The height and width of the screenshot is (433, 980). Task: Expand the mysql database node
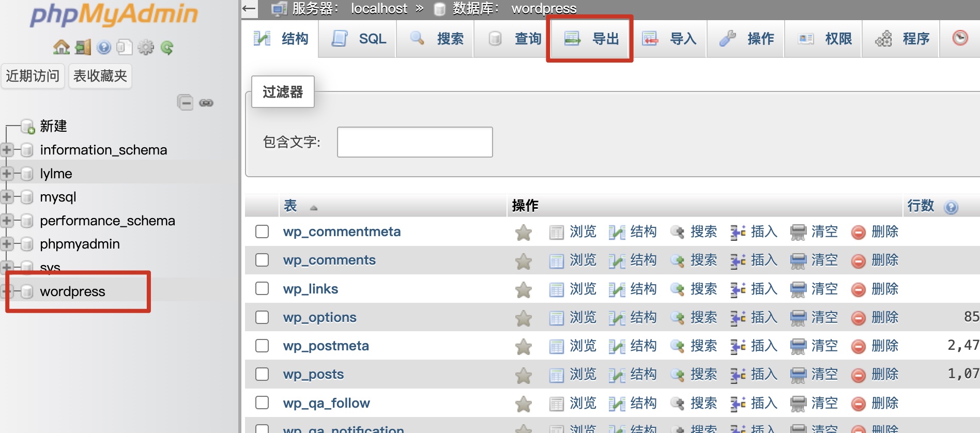[x=7, y=197]
